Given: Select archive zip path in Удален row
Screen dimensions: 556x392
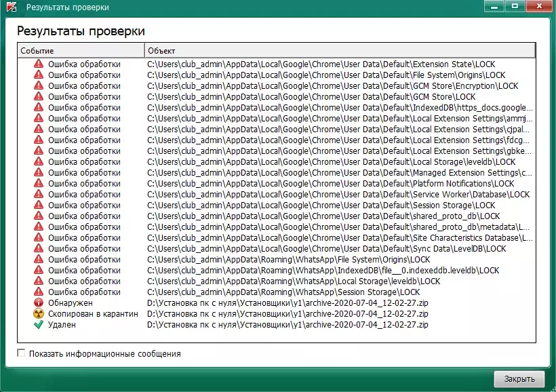Looking at the screenshot, I should coord(287,325).
